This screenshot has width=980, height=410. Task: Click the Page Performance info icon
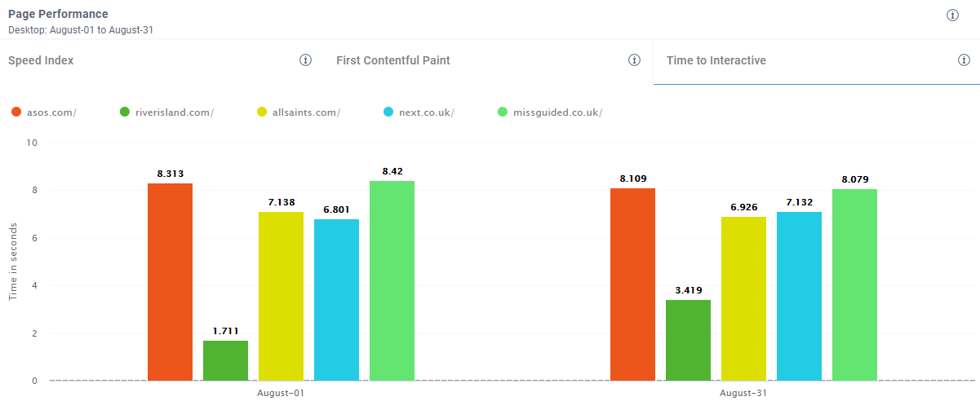(x=952, y=15)
